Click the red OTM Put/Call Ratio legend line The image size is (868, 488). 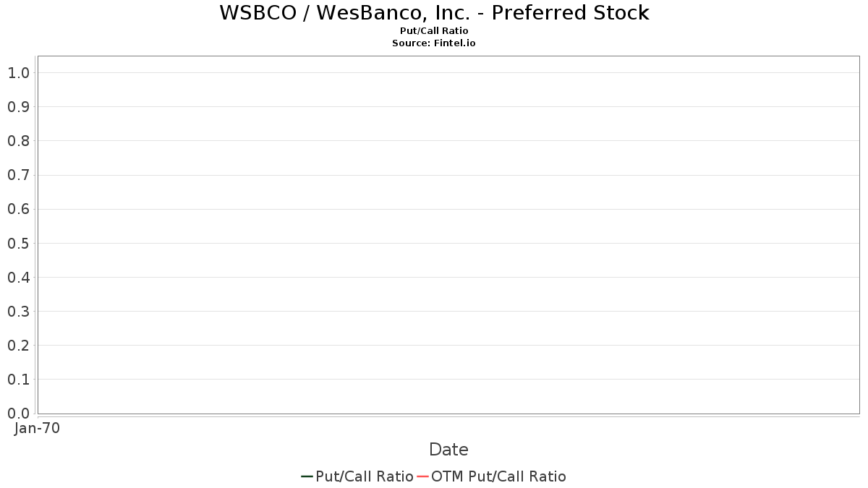click(x=422, y=476)
